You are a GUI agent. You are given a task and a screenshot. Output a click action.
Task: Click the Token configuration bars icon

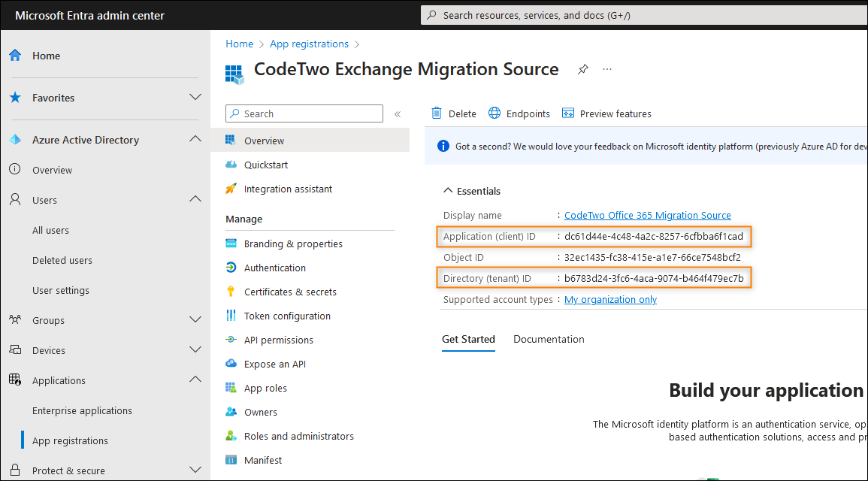231,316
